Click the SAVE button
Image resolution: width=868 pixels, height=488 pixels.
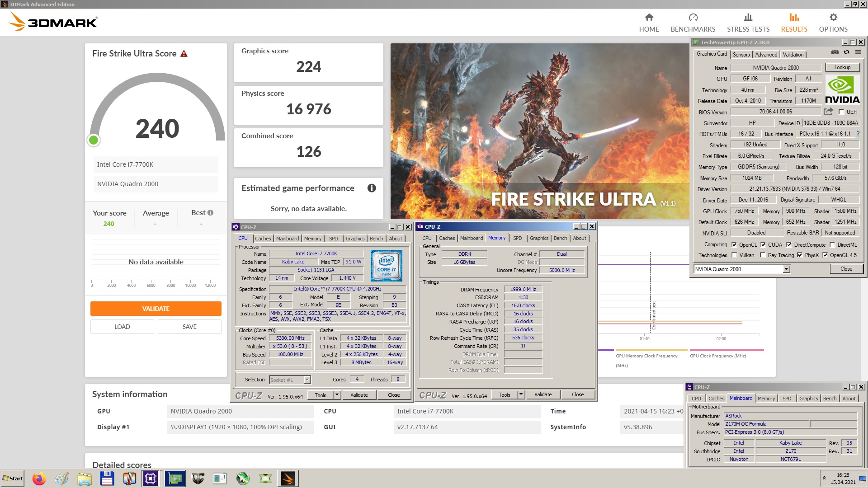pyautogui.click(x=189, y=327)
